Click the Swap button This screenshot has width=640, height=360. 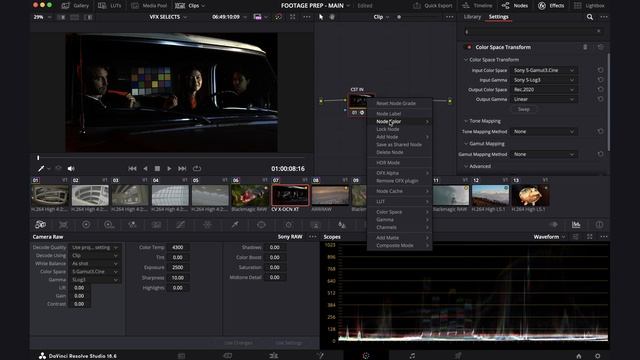click(x=524, y=109)
